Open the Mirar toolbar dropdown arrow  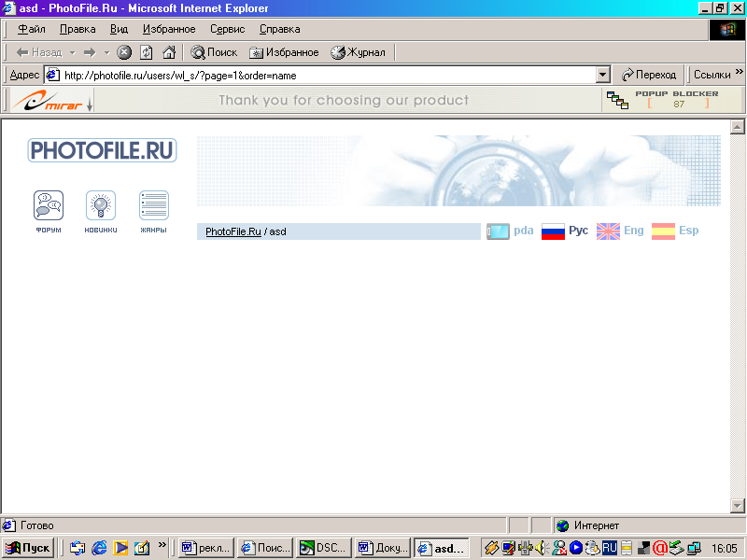coord(90,105)
